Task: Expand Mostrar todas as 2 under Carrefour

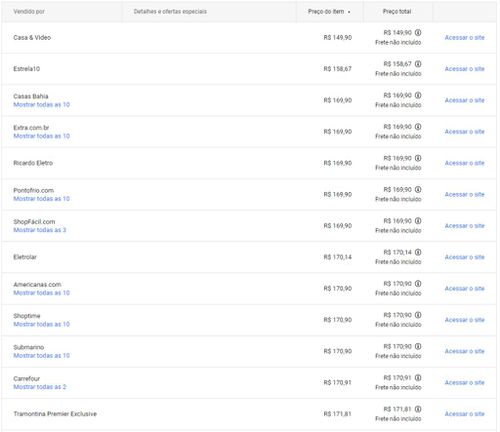Action: pos(40,387)
